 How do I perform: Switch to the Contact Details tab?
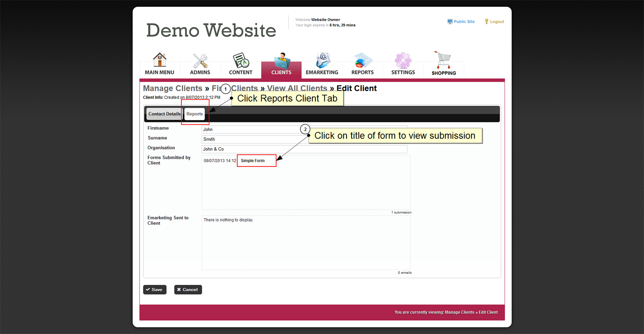pos(164,114)
